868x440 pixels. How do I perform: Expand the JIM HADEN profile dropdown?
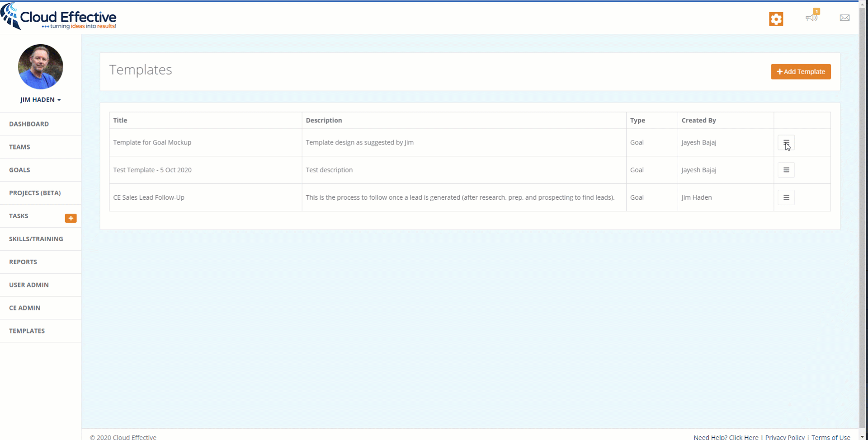[40, 99]
